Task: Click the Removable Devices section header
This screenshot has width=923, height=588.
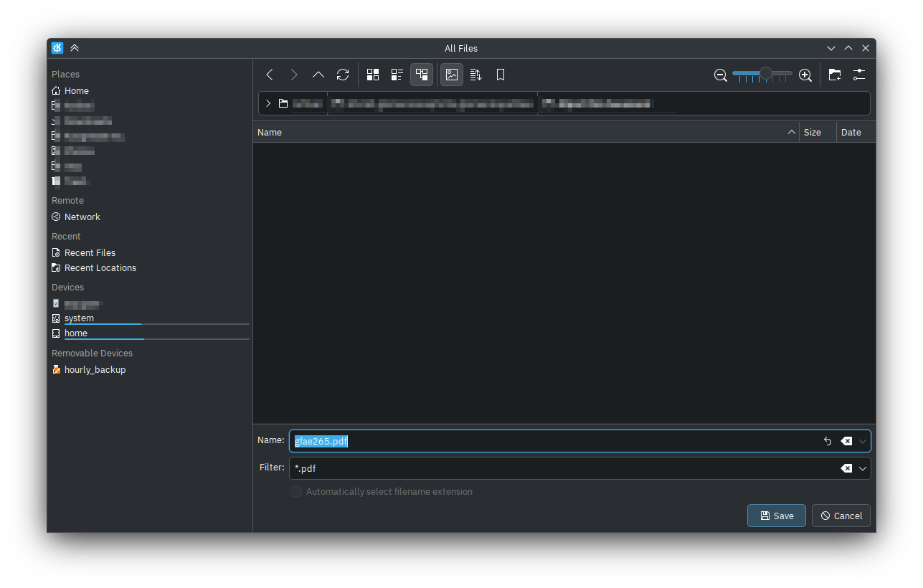Action: coord(92,354)
